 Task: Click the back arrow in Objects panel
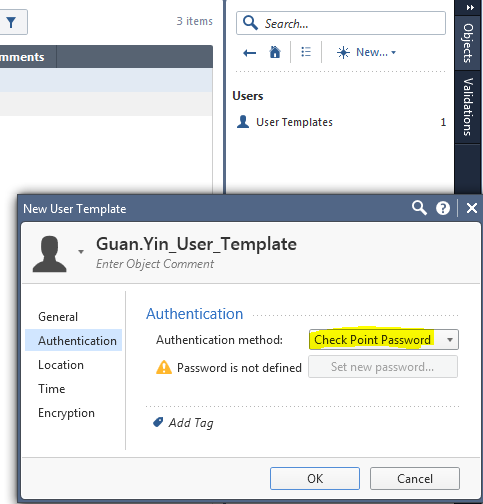coord(249,53)
